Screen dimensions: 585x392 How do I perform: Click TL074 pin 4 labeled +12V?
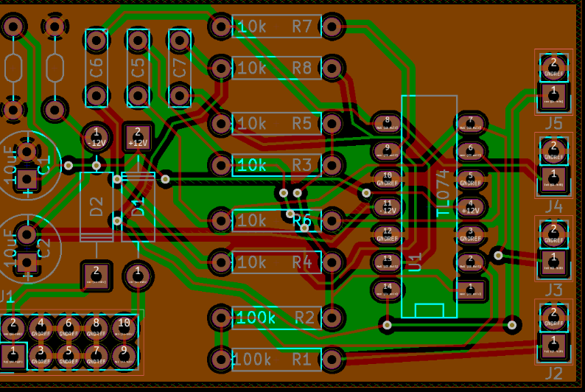tap(470, 206)
